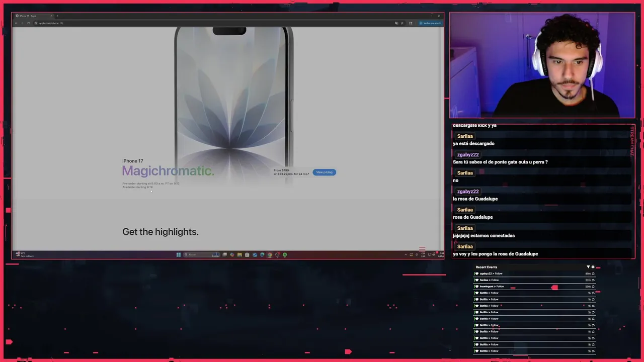Open the Recent Events settings gear
644x362 pixels.
(x=593, y=267)
